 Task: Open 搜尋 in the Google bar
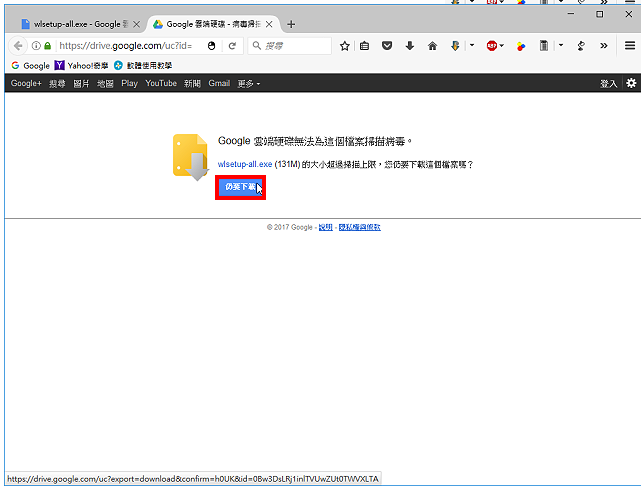tap(57, 83)
